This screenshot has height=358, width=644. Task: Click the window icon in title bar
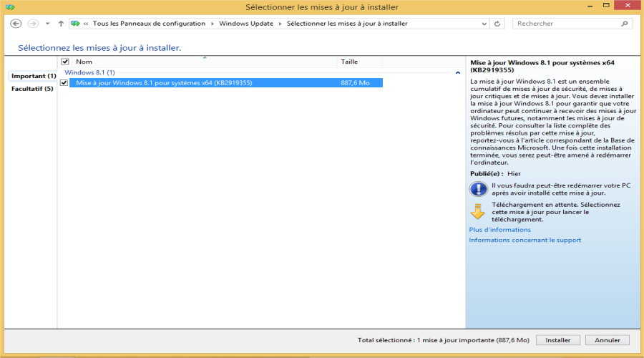tap(10, 7)
